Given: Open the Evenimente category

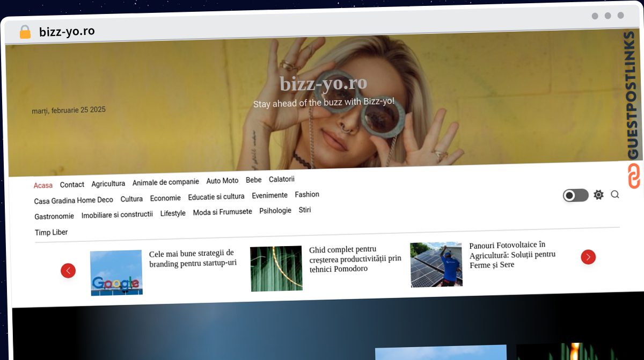Looking at the screenshot, I should click(269, 196).
